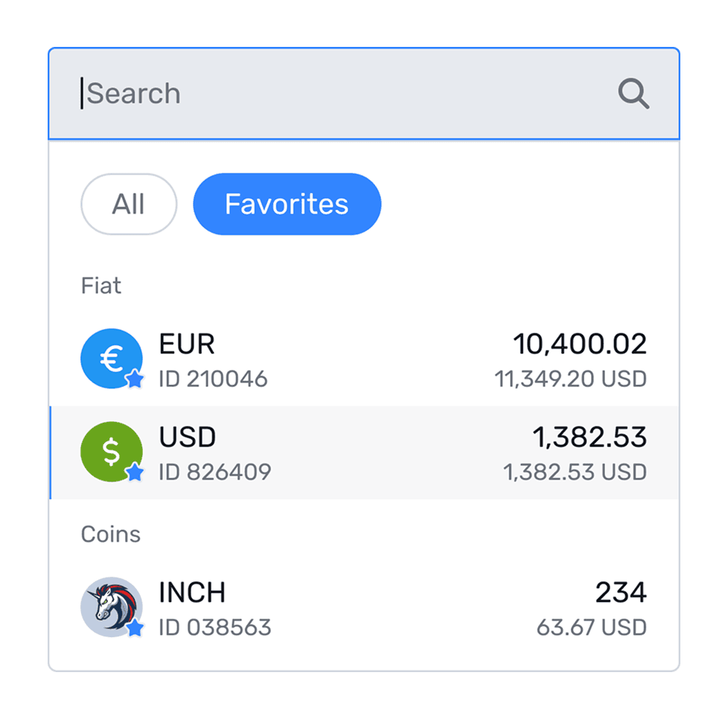This screenshot has width=728, height=719.
Task: Click the USD avatar icon in the highlighted row
Action: click(x=112, y=451)
